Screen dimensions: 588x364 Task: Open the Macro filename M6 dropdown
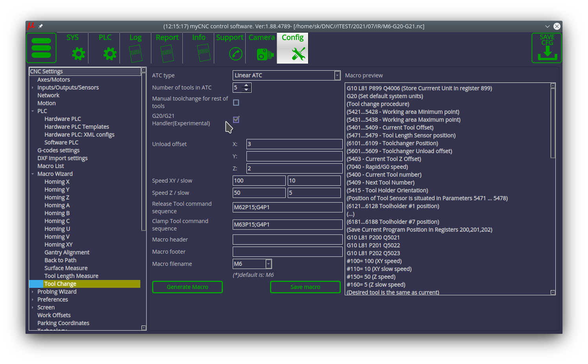268,264
